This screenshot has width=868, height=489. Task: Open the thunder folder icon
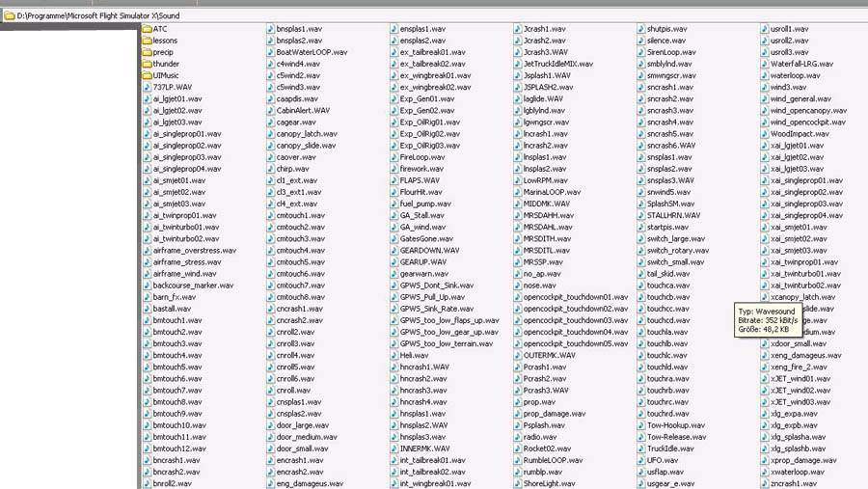[147, 64]
